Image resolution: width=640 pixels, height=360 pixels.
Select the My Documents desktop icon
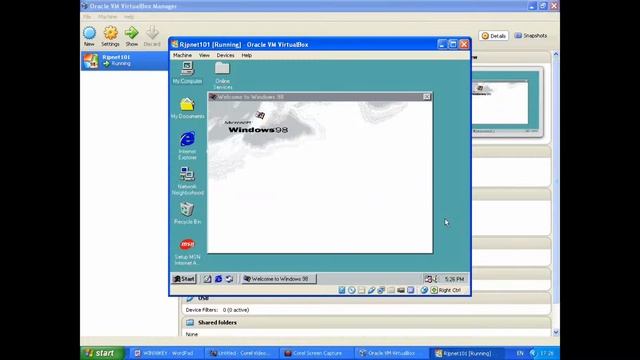pyautogui.click(x=187, y=108)
